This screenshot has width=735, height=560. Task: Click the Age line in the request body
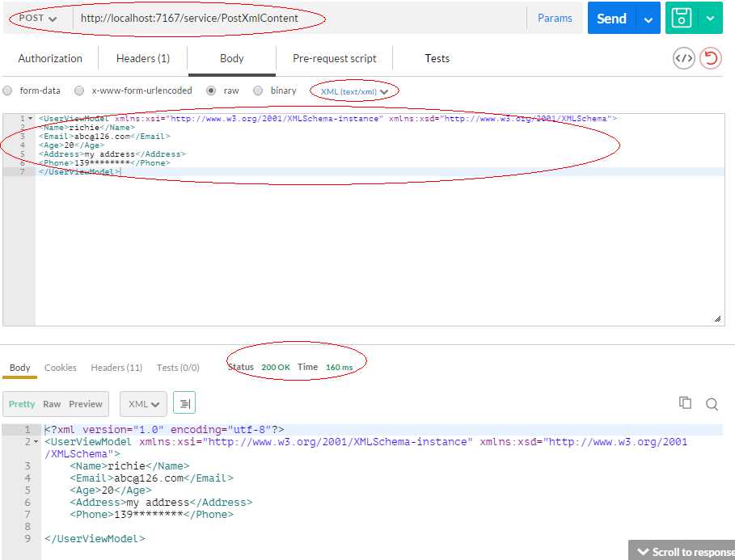[x=72, y=145]
